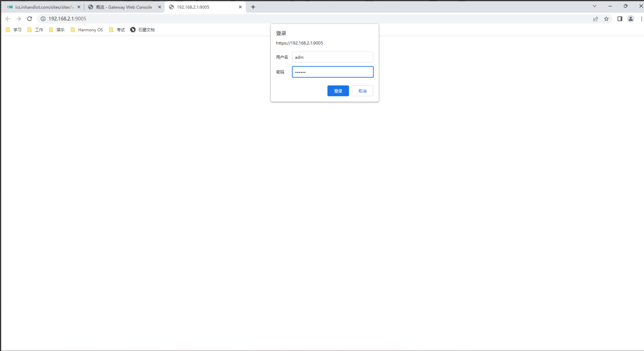
Task: Expand the tab search chevron
Action: [x=594, y=6]
